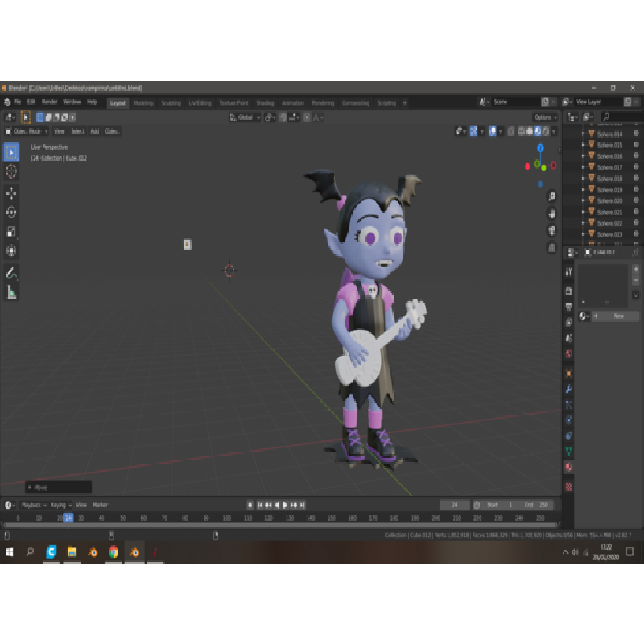Open the Object properties tab

tap(568, 374)
